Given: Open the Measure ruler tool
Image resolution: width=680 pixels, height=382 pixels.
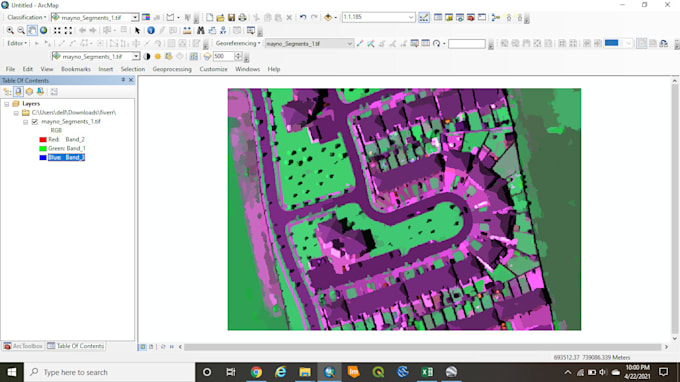Looking at the screenshot, I should pos(187,30).
